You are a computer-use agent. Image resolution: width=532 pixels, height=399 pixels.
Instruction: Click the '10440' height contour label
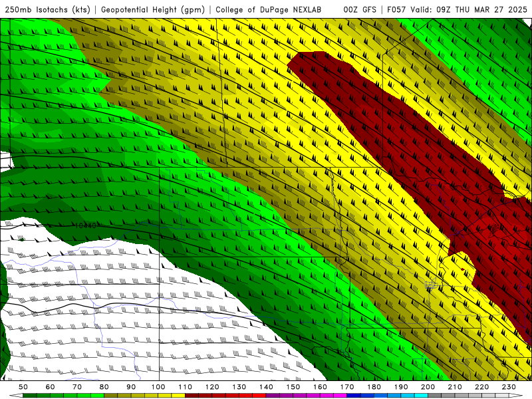click(x=85, y=225)
